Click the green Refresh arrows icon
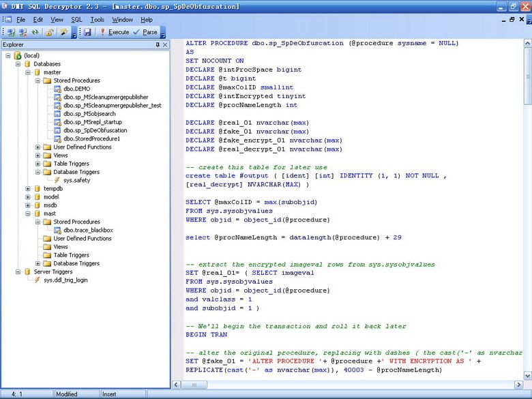532x399 pixels. [x=35, y=32]
